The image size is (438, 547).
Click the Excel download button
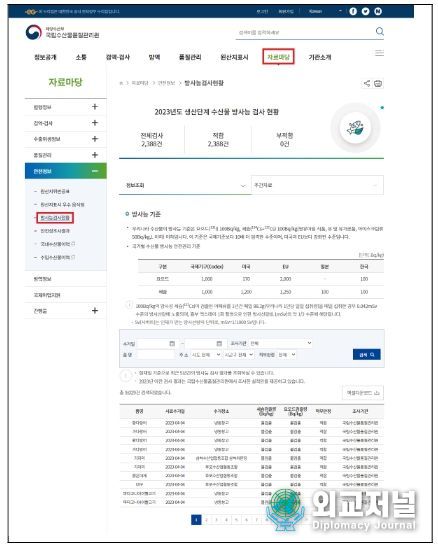363,393
